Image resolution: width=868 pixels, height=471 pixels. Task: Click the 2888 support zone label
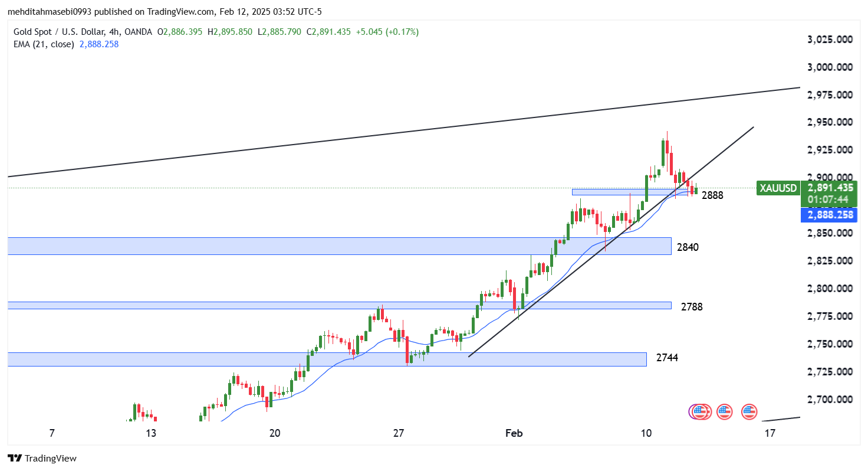(x=712, y=195)
